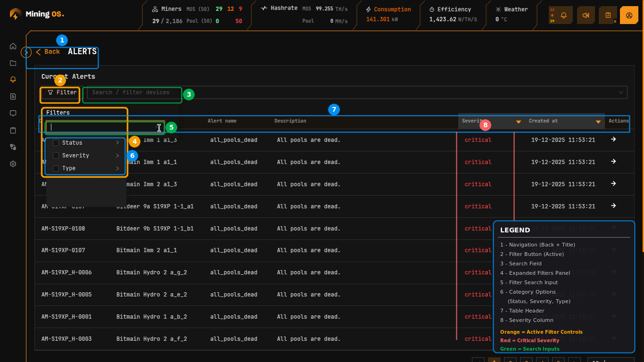Image resolution: width=644 pixels, height=362 pixels.
Task: Mute alerts via the speaker icon top right
Action: [x=586, y=15]
